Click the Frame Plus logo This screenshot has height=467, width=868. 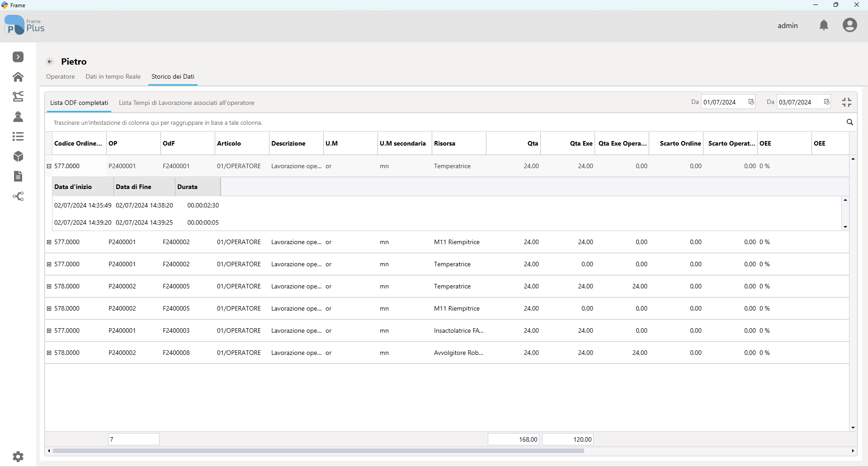[x=24, y=25]
